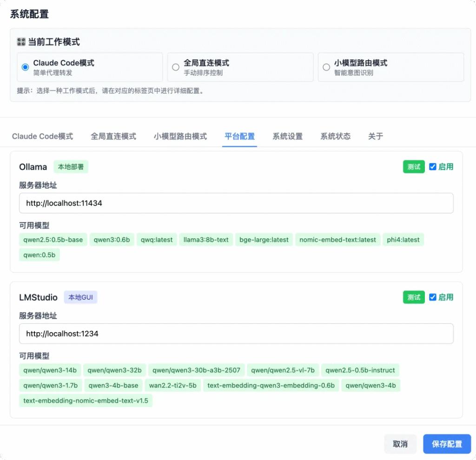
Task: Choose the 小模型路由模式 radio option
Action: click(326, 67)
